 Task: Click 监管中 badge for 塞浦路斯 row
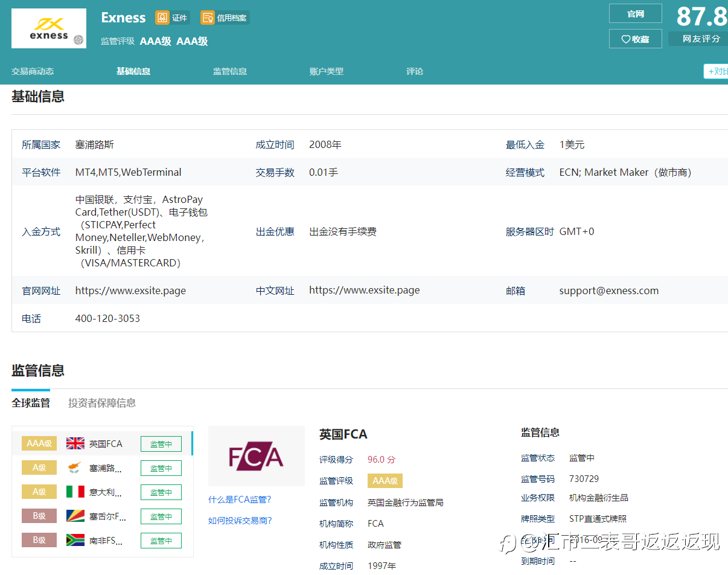point(161,468)
